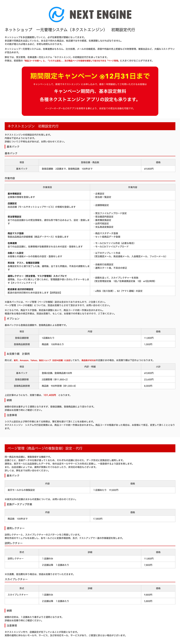180x644 pixels.
Task: Click the 各種ネクストエンジン アプリの設定も承ります line
Action: (89, 99)
